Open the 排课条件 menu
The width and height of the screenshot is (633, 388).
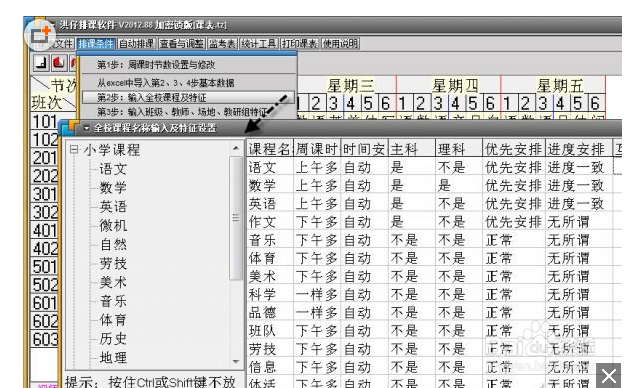click(96, 44)
